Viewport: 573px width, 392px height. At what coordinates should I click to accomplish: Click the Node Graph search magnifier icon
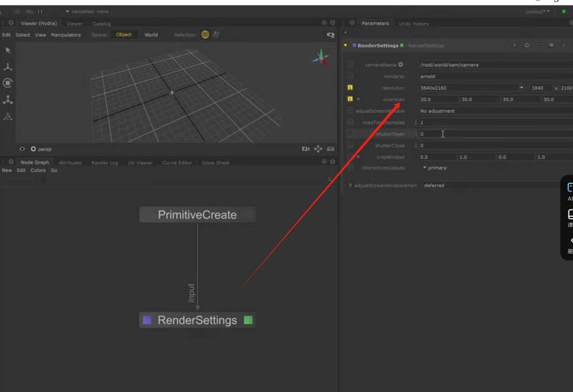(330, 180)
